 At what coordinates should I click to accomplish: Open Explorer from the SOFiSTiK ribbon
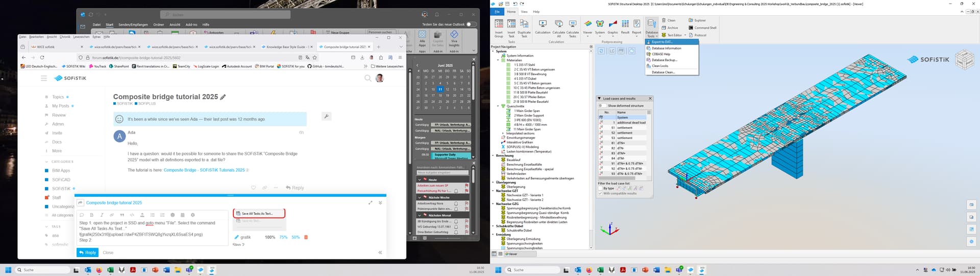click(x=697, y=20)
